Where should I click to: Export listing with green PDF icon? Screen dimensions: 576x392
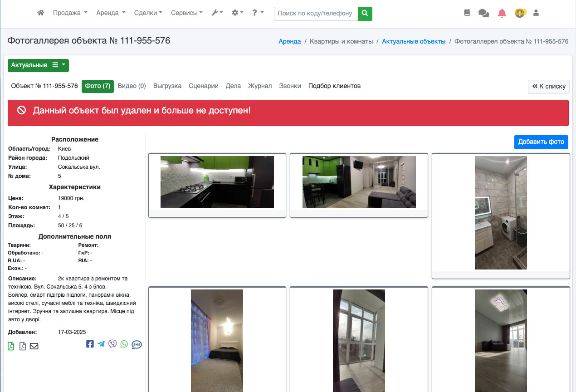point(11,346)
